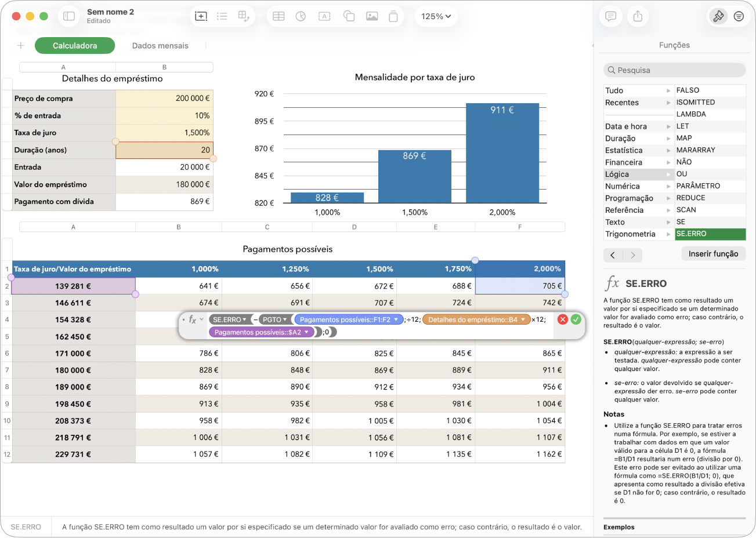Click the insert shape icon

pos(349,16)
